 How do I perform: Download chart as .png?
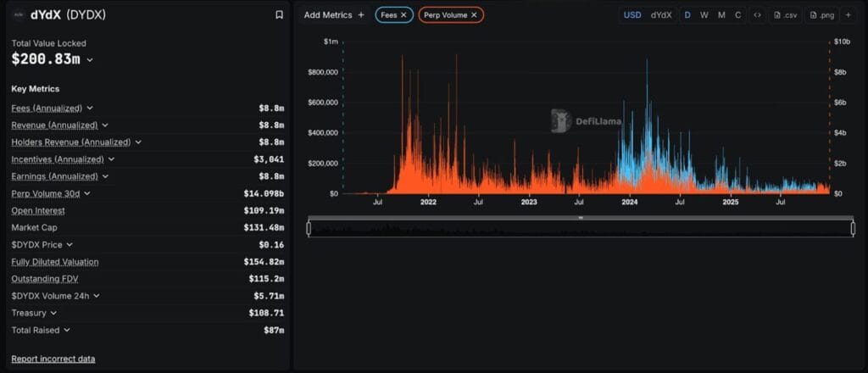click(x=821, y=15)
